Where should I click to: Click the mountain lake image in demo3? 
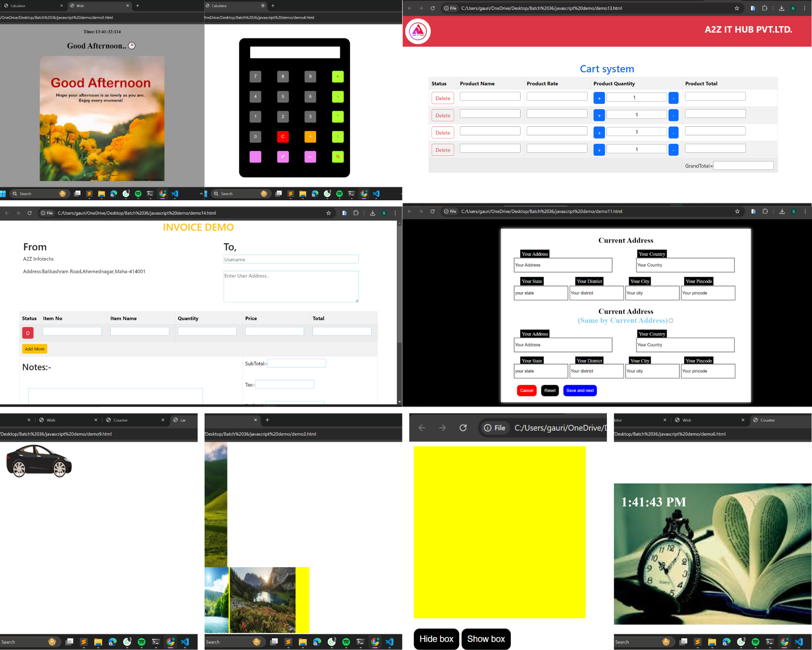[x=263, y=600]
